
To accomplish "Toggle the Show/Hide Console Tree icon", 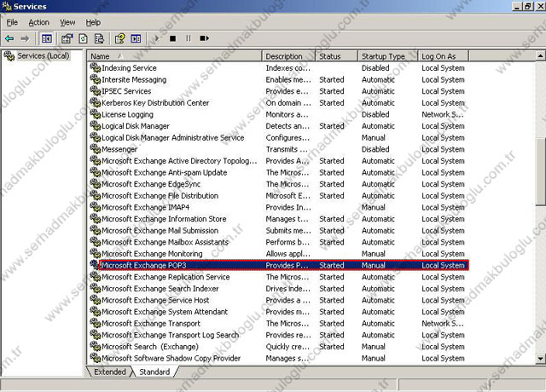I will click(47, 38).
